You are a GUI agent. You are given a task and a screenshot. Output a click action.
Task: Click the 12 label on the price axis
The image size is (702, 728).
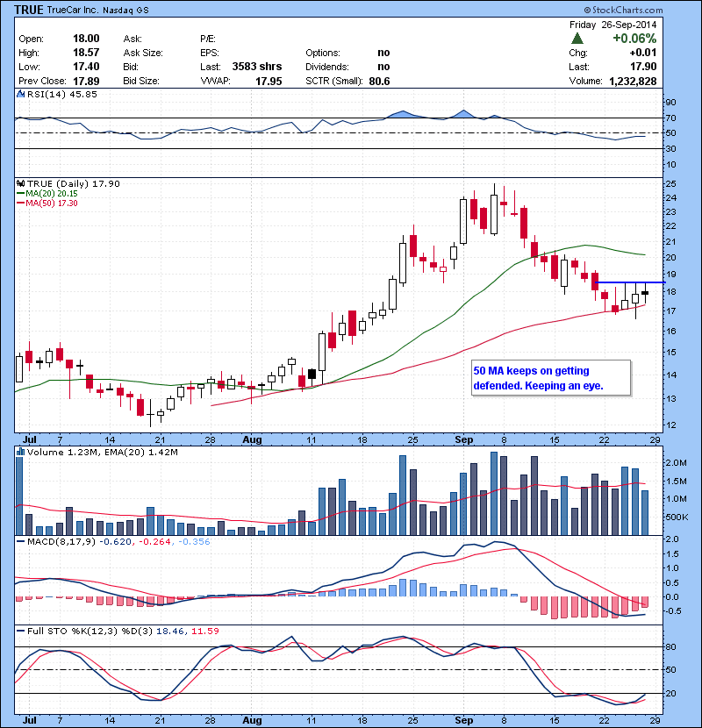[x=670, y=425]
